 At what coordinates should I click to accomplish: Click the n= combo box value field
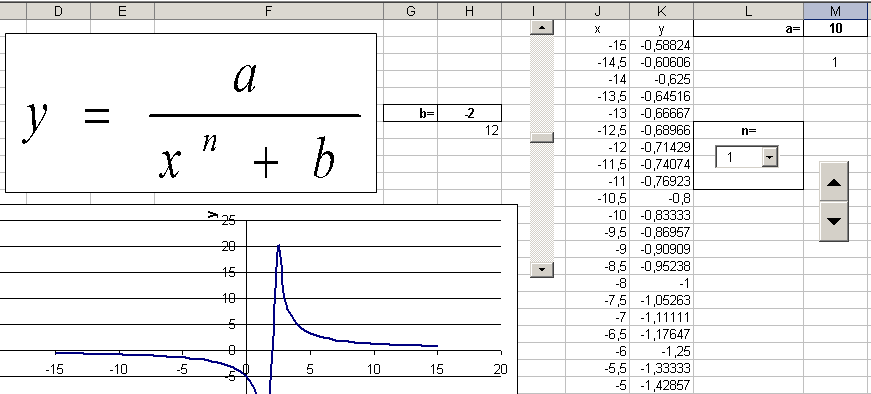pos(739,158)
